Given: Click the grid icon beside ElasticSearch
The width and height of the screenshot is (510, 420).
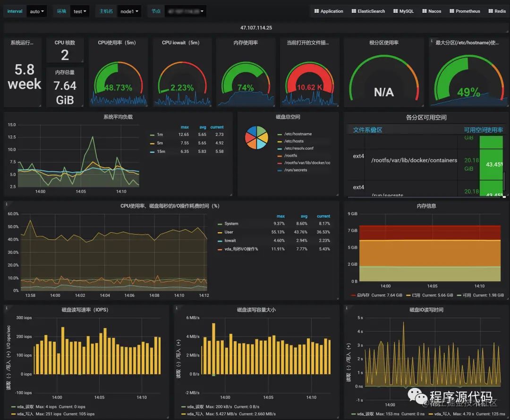Looking at the screenshot, I should pyautogui.click(x=354, y=11).
